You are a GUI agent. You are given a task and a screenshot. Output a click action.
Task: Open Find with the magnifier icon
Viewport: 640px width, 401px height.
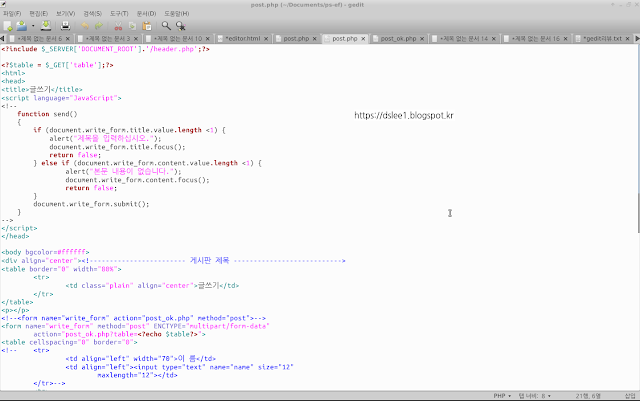[x=166, y=26]
